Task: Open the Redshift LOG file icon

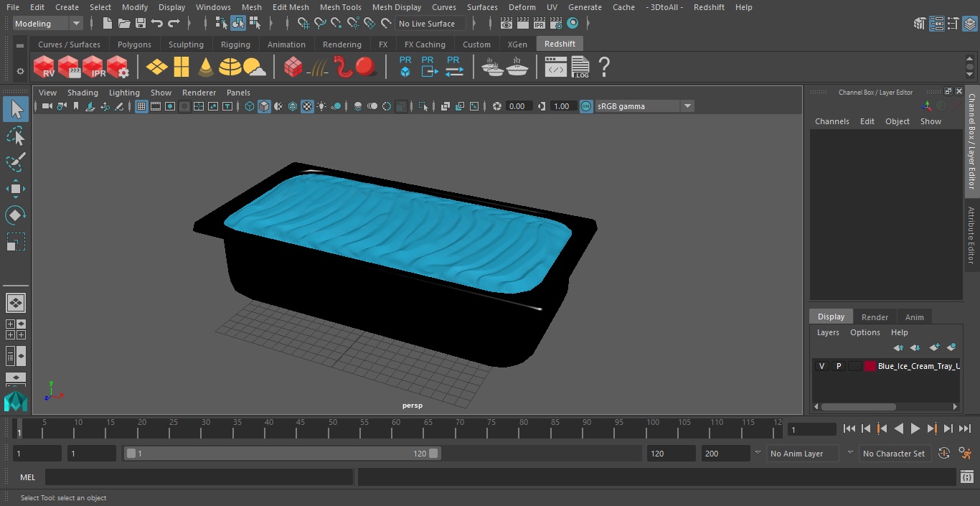Action: (x=580, y=67)
